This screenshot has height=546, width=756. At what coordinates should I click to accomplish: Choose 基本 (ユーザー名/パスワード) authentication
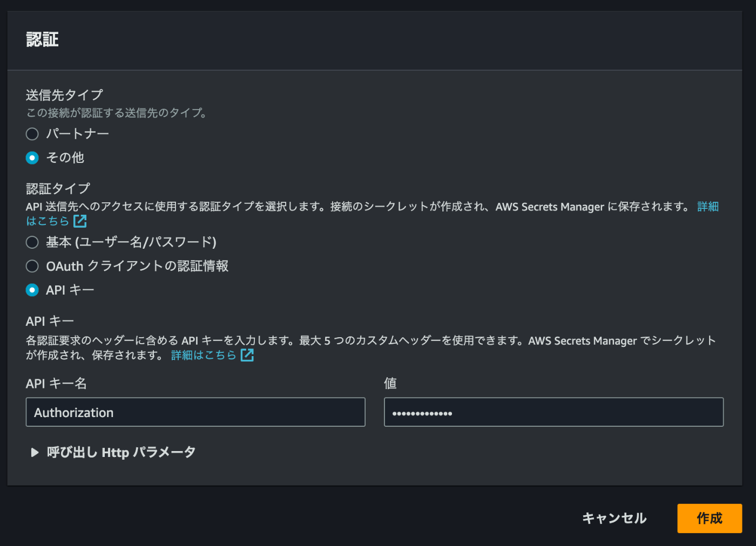32,242
